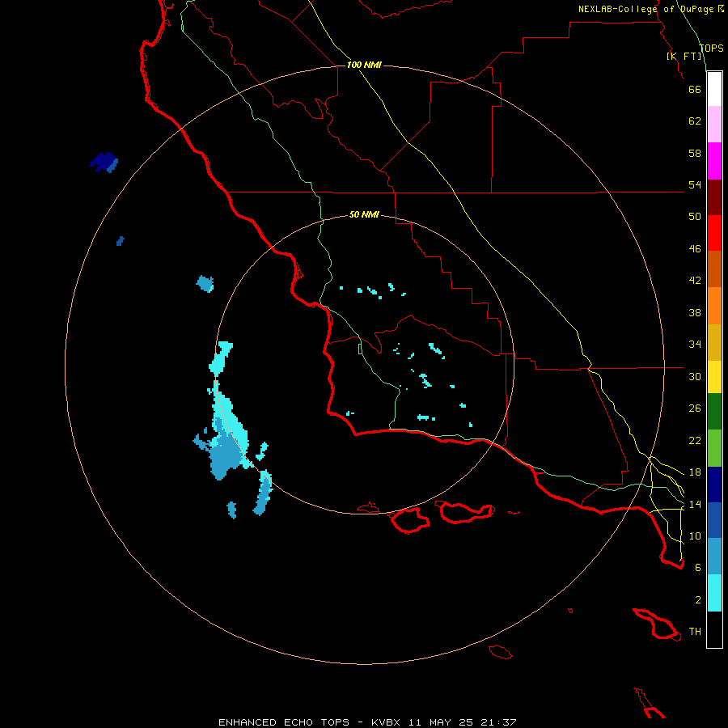Viewport: 728px width, 728px height.
Task: Click the dark navy echo blob offshore northwest
Action: [104, 162]
